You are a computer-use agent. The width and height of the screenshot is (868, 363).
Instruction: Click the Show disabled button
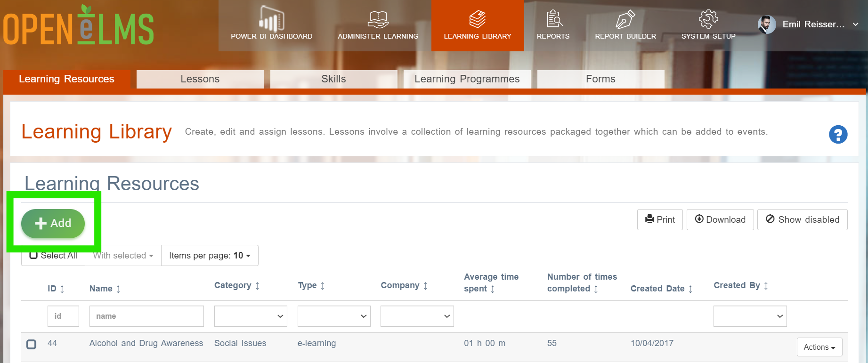tap(803, 219)
